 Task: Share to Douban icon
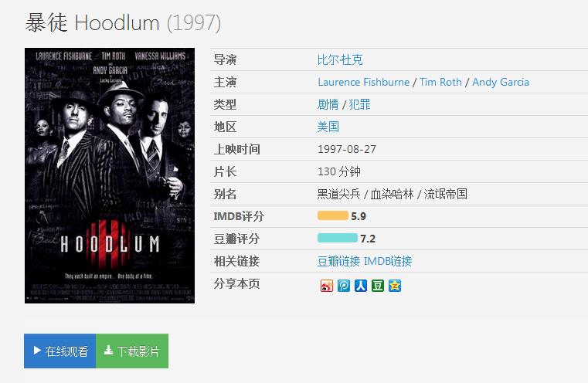coord(378,286)
